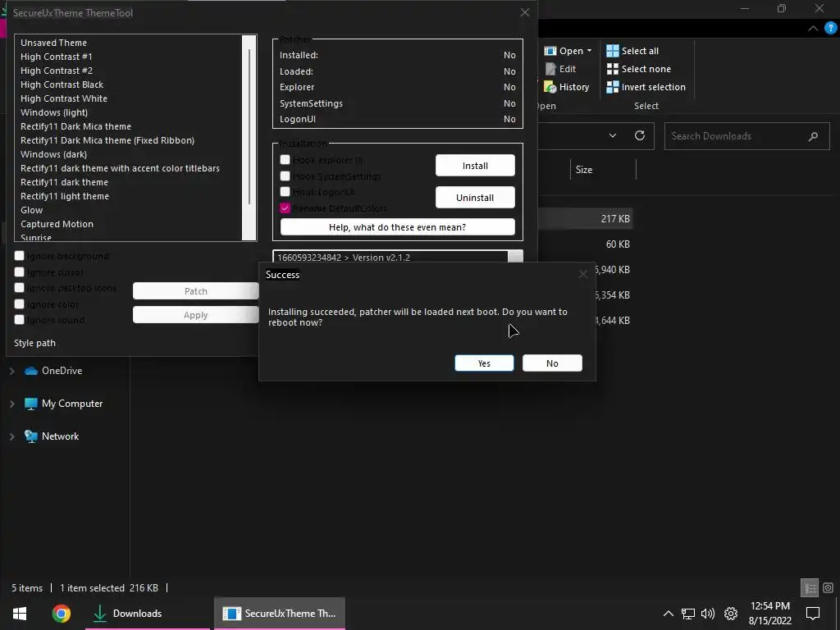The height and width of the screenshot is (630, 840).
Task: Show hidden system tray icons
Action: tap(668, 614)
